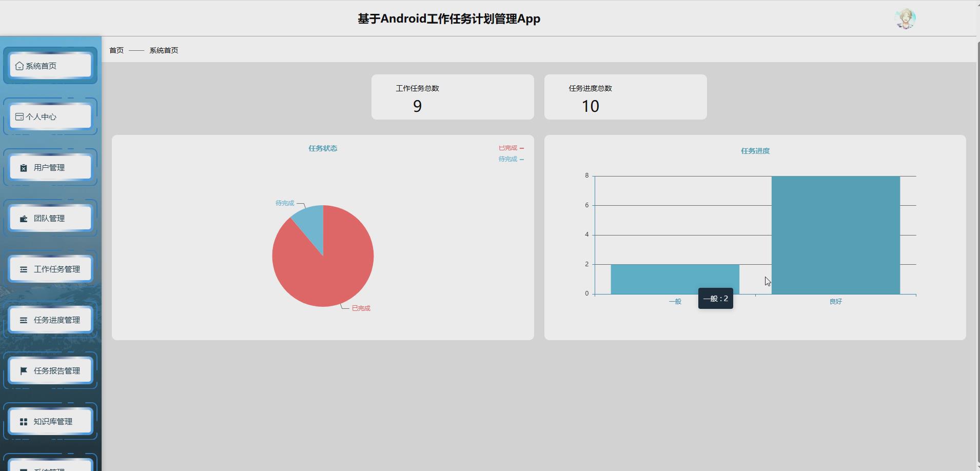Click the wallet icon beside 团队管理
Image resolution: width=980 pixels, height=471 pixels.
(x=24, y=219)
